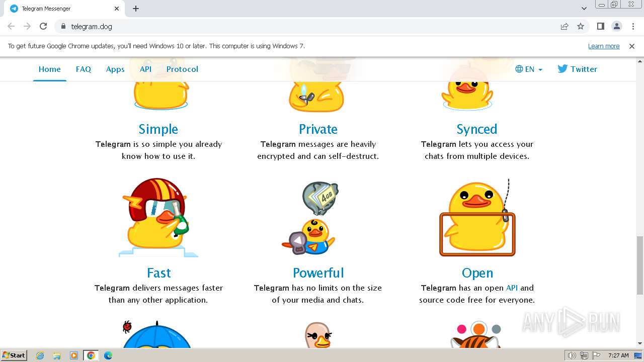Click the Open heading
The image size is (644, 362).
click(477, 273)
